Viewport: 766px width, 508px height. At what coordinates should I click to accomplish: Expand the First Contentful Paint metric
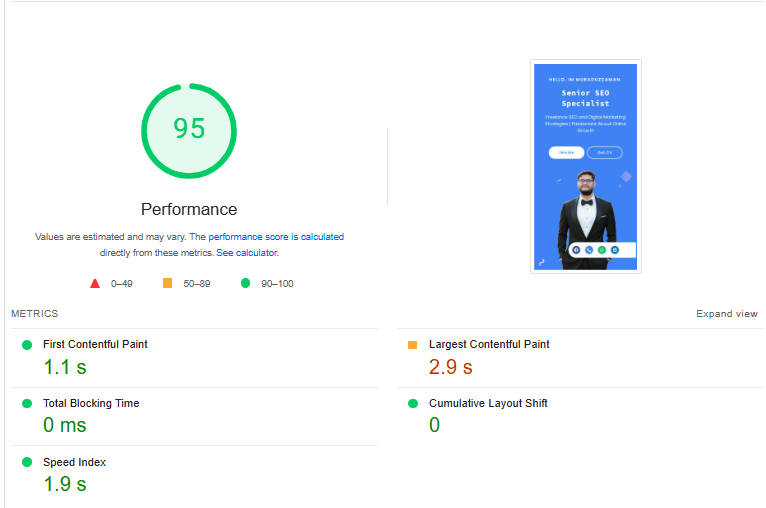click(x=95, y=345)
